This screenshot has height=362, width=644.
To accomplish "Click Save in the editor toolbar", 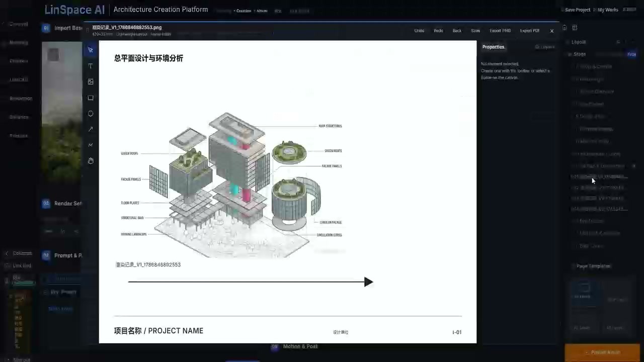I will pyautogui.click(x=475, y=31).
